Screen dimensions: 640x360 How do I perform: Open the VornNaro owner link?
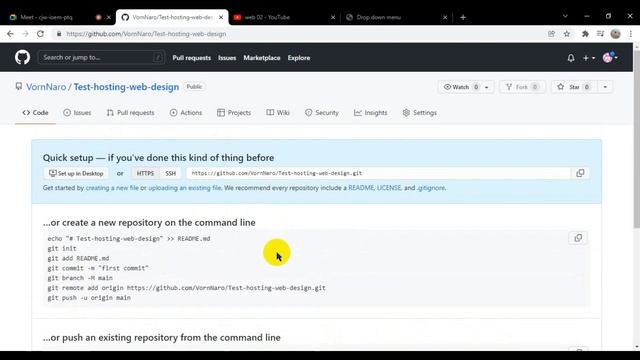click(x=46, y=87)
